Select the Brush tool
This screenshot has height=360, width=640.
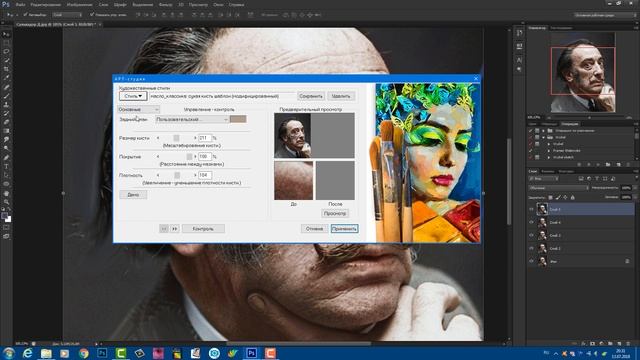click(x=6, y=96)
